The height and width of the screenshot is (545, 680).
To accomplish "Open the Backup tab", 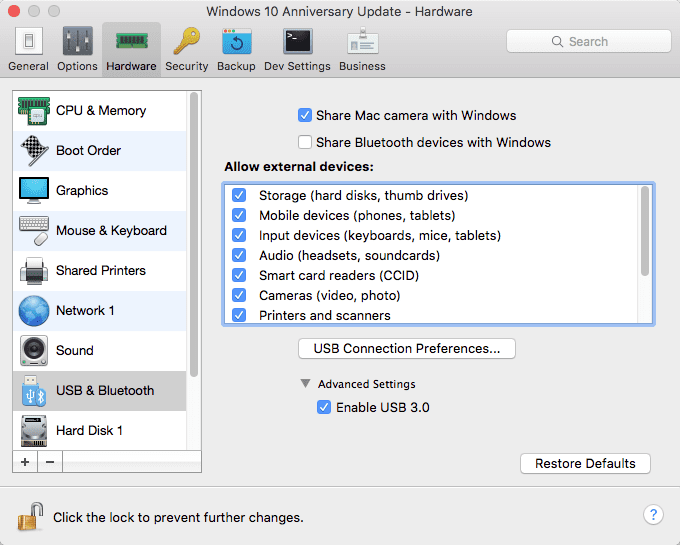I will 236,49.
